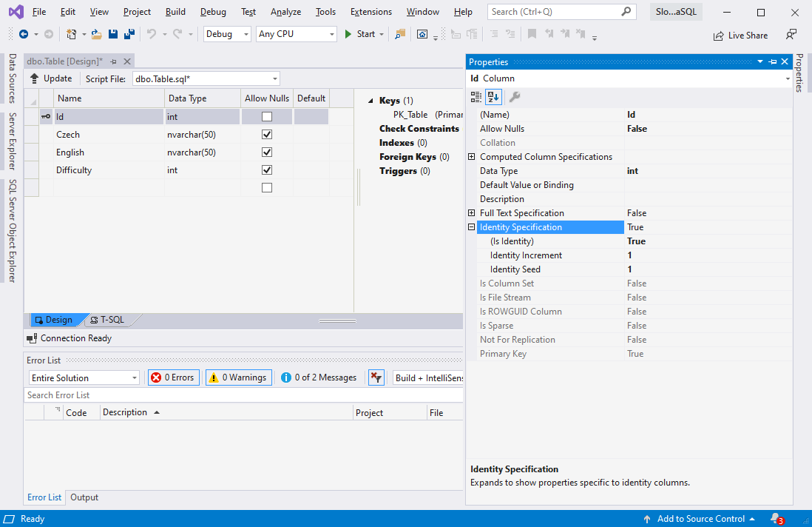Click the notifications bell icon
Image resolution: width=812 pixels, height=527 pixels.
point(777,519)
